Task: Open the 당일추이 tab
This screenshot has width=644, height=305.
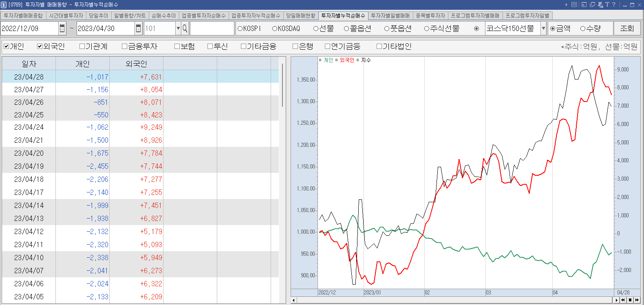Action: click(x=98, y=15)
